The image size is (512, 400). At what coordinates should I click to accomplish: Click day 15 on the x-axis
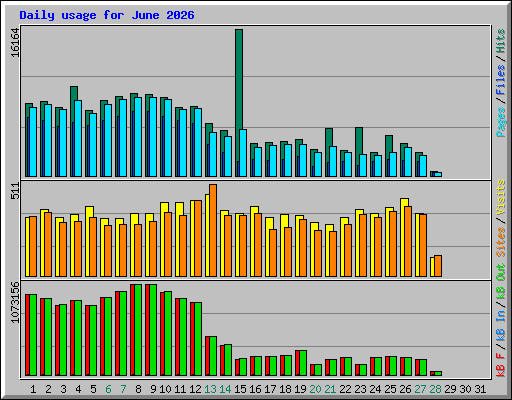click(x=240, y=389)
